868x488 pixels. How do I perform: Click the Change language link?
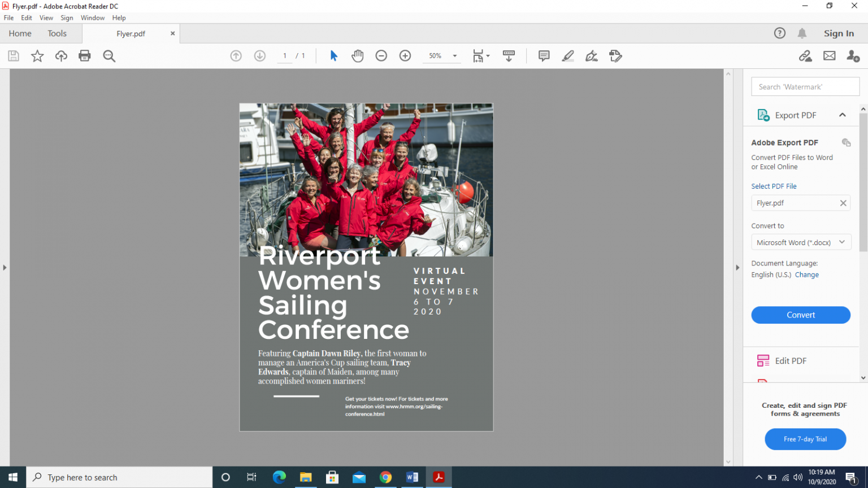(x=806, y=275)
